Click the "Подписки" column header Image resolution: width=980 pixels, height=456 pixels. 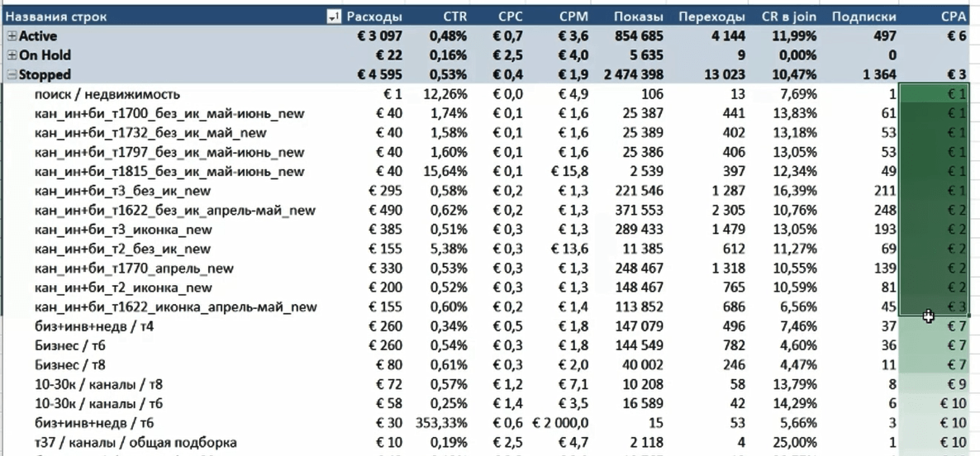coord(865,17)
